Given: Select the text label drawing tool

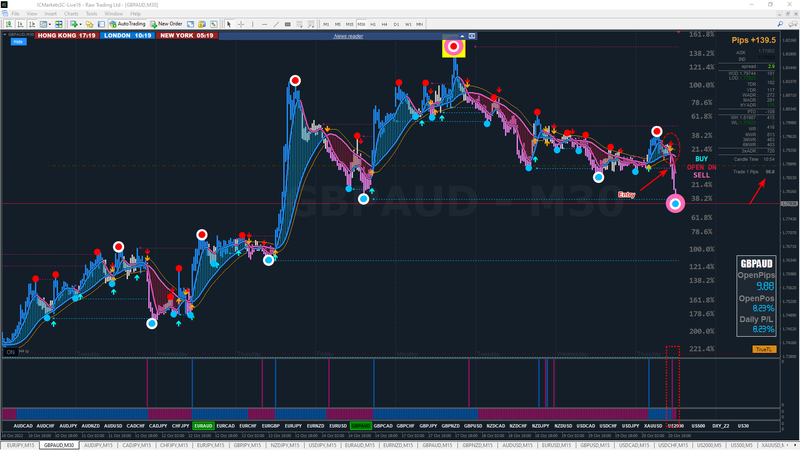Looking at the screenshot, I should click(311, 24).
